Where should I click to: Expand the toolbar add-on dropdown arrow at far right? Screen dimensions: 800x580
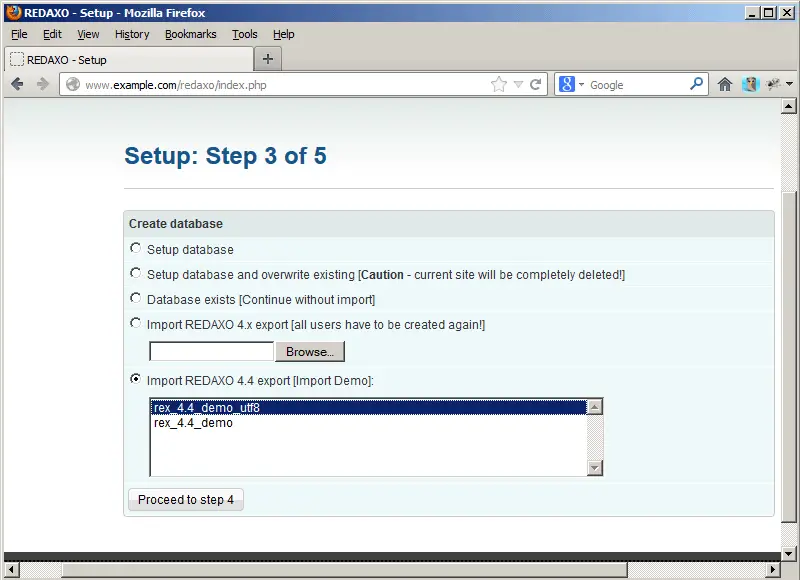coord(789,85)
